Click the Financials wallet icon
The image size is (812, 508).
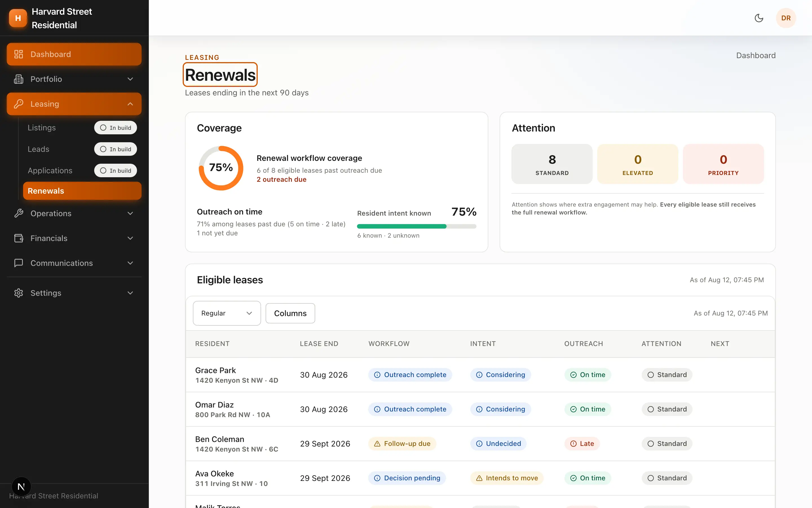(18, 238)
